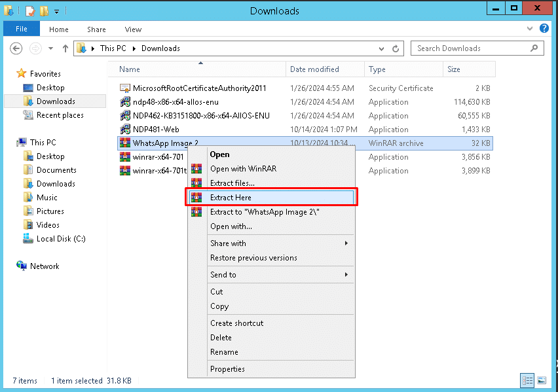Sort by Date modified column header
558x392 pixels.
[325, 69]
